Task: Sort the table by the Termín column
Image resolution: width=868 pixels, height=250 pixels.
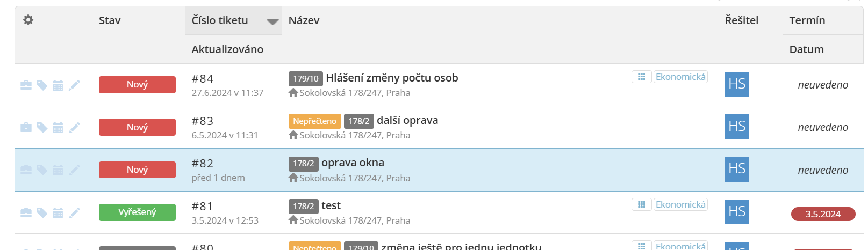Action: tap(807, 20)
